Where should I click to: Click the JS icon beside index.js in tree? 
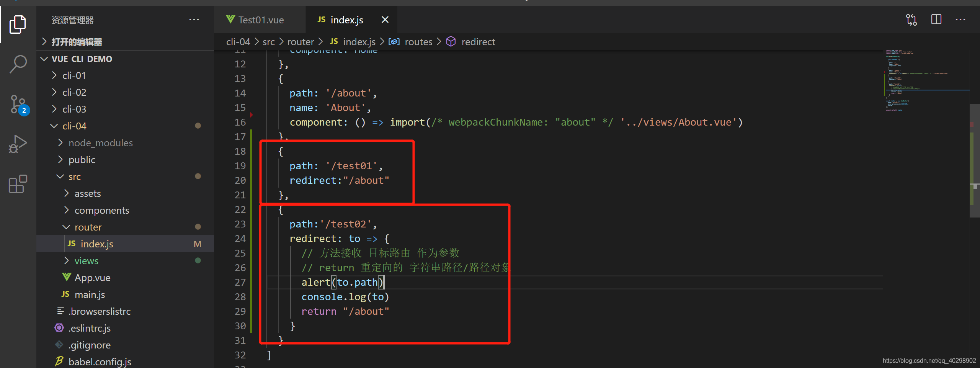click(72, 244)
